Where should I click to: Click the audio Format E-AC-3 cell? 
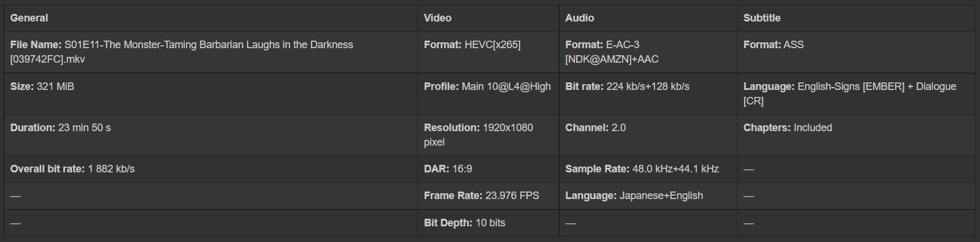pyautogui.click(x=611, y=52)
